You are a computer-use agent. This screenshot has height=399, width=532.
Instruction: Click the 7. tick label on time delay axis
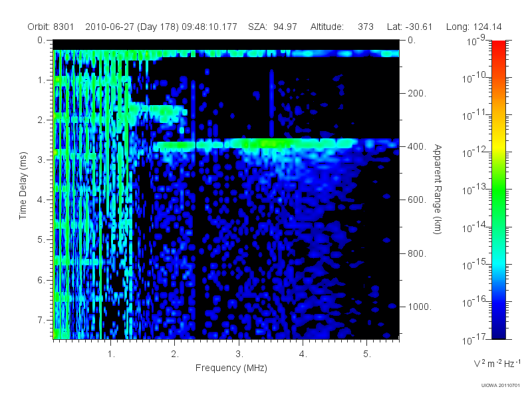[x=41, y=320]
